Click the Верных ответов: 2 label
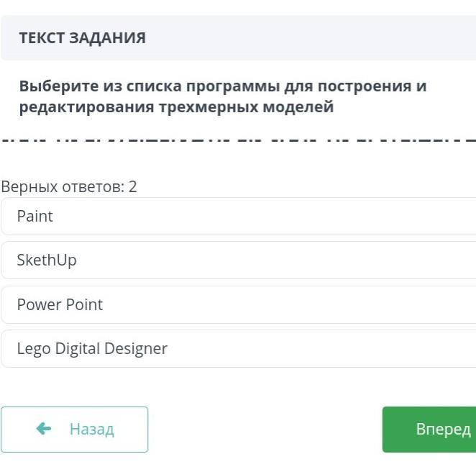 tap(68, 187)
